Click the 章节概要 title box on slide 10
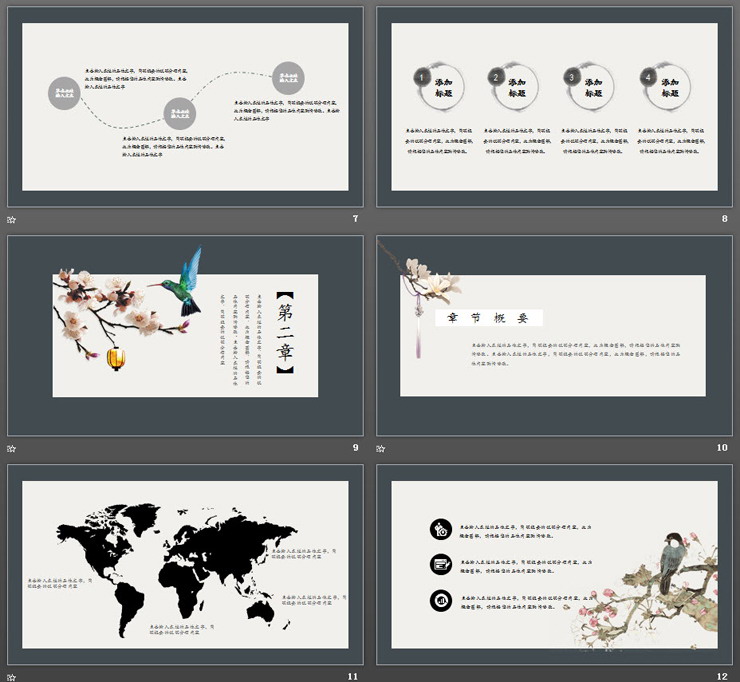Viewport: 740px width, 682px height. [488, 318]
